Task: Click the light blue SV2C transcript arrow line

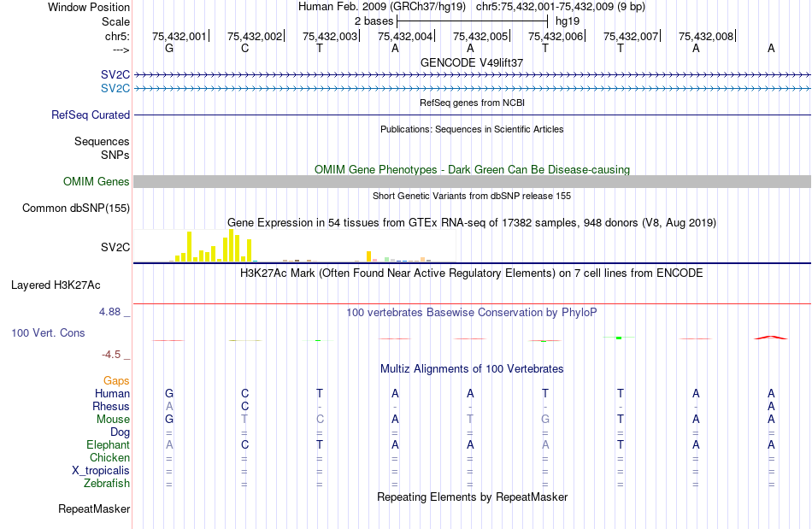Action: click(x=473, y=89)
